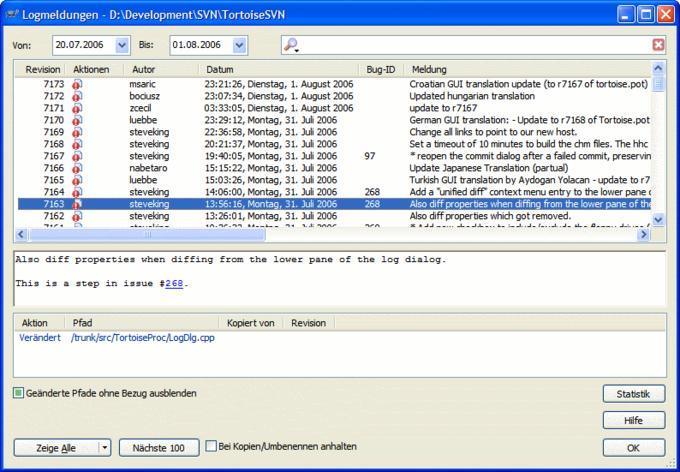Click the log message text area
680x472 pixels.
[340, 279]
